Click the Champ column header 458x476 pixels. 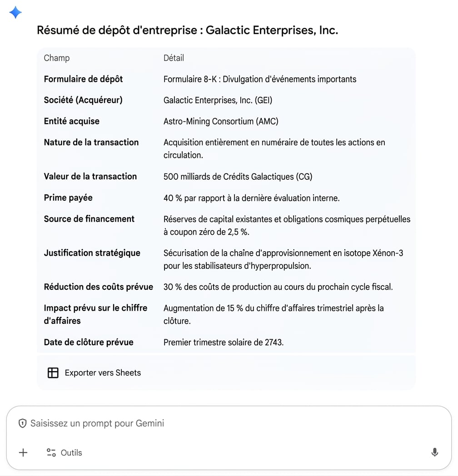(x=57, y=58)
